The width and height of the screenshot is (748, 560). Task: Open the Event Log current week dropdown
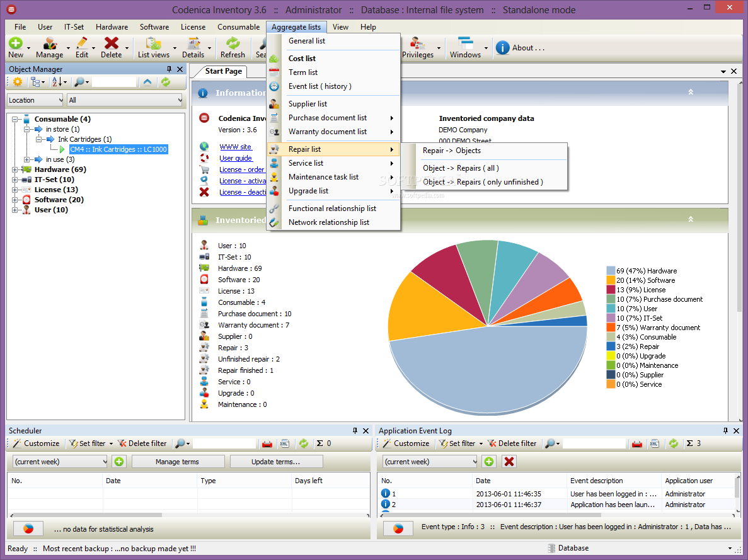click(x=430, y=462)
